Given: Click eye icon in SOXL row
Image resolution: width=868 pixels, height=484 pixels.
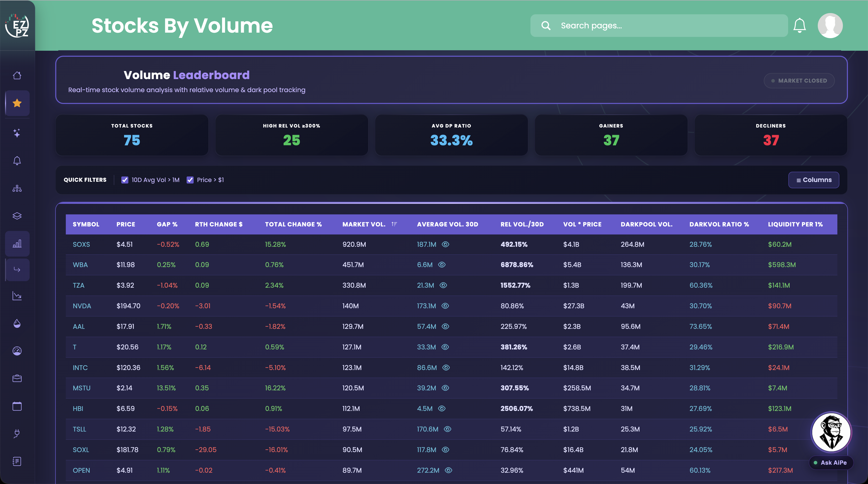Looking at the screenshot, I should (x=446, y=450).
